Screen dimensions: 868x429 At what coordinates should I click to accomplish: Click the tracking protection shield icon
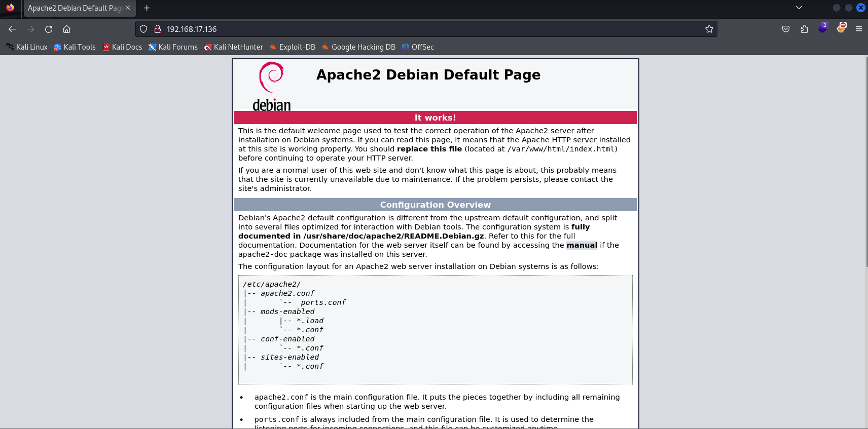click(x=143, y=29)
